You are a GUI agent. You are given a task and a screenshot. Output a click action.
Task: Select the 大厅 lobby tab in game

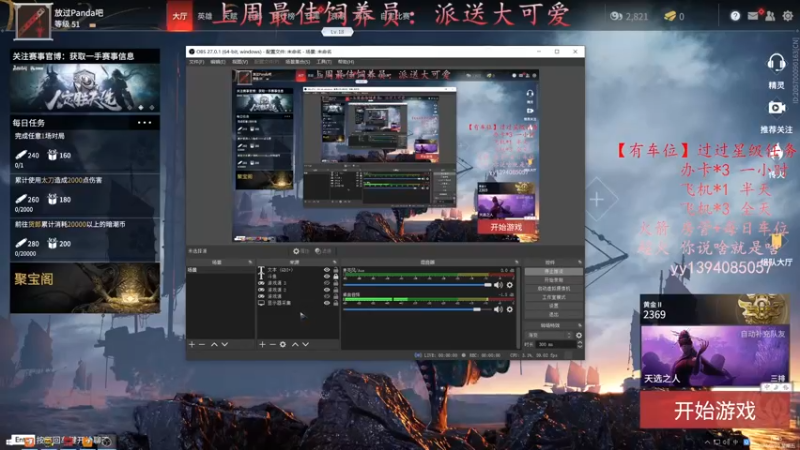180,16
